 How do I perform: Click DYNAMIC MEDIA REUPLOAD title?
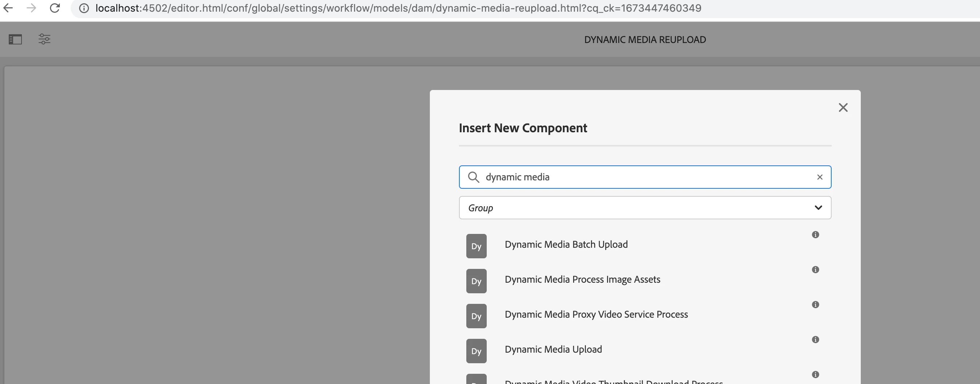645,40
